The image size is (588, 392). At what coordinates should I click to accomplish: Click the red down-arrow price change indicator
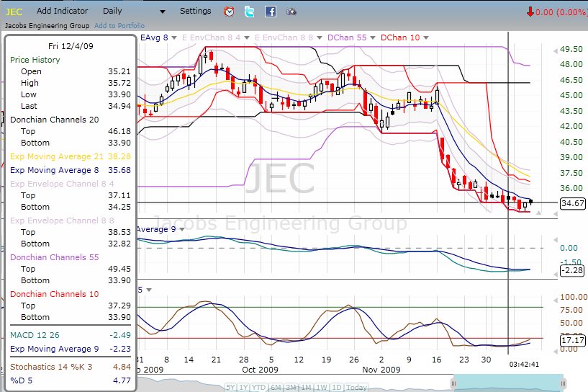(530, 12)
